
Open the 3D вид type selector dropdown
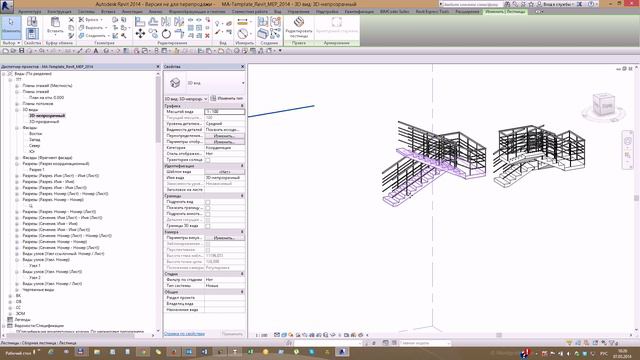[243, 83]
